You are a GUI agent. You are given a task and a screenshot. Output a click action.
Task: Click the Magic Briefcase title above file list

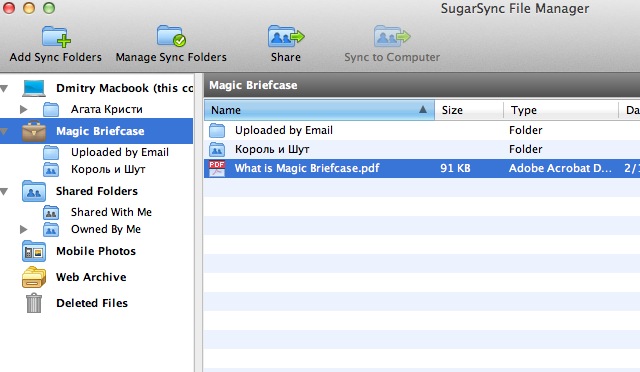pyautogui.click(x=253, y=85)
